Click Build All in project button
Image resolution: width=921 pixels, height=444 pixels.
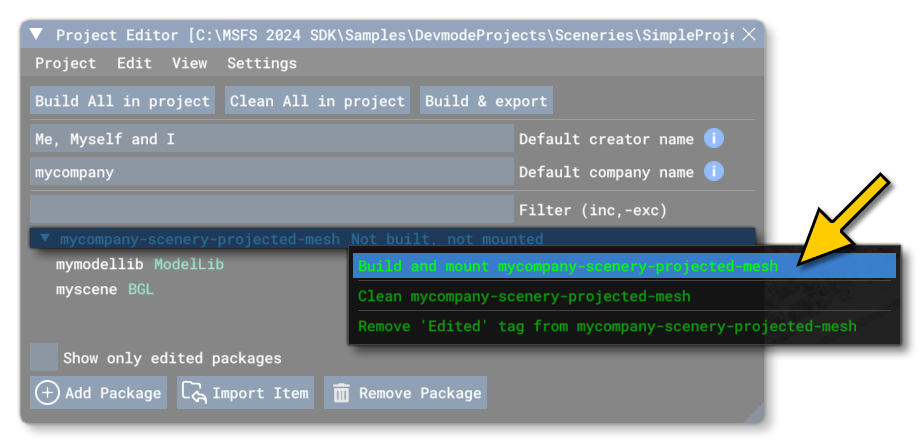pos(122,100)
